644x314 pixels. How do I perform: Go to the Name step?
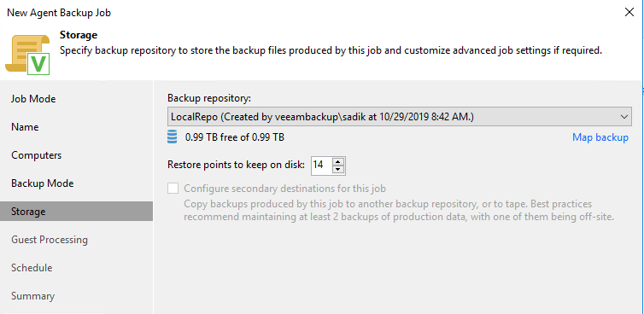coord(25,127)
